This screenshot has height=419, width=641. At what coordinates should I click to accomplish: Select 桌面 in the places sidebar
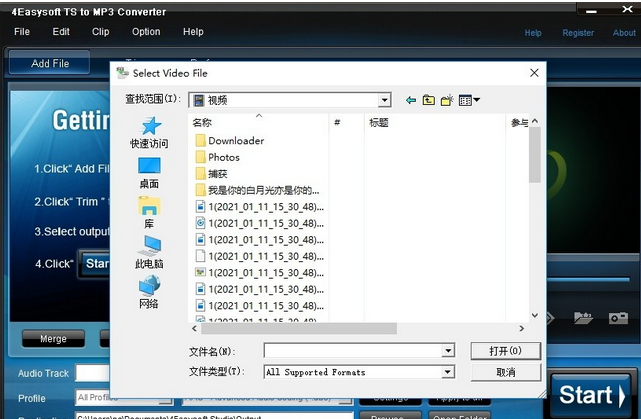click(149, 173)
